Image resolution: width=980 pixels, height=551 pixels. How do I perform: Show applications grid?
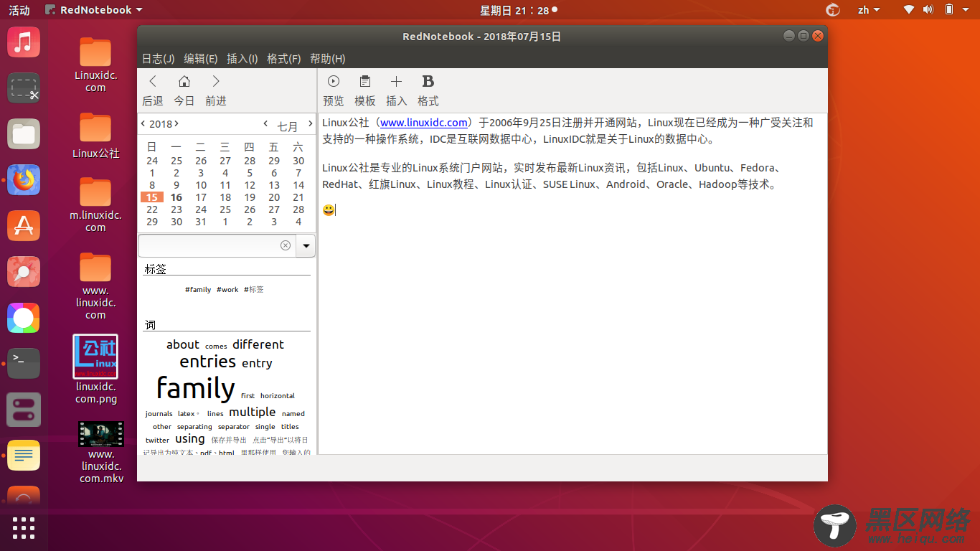pyautogui.click(x=24, y=527)
